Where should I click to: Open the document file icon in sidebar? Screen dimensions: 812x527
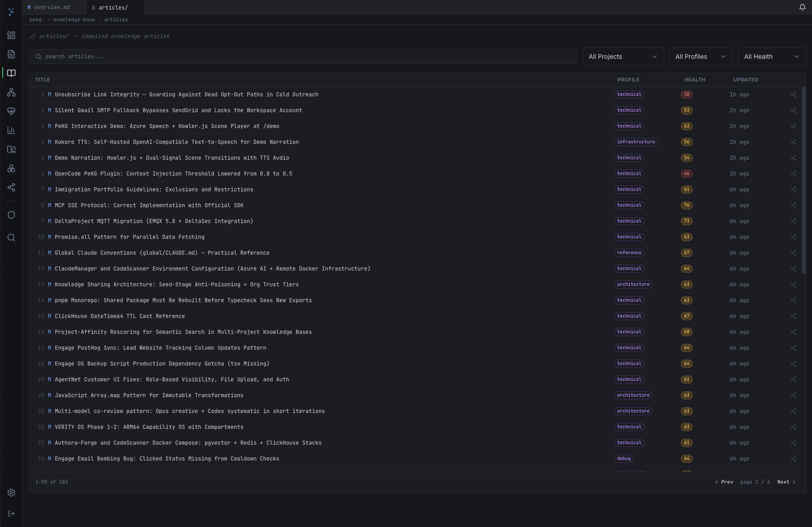pos(11,54)
